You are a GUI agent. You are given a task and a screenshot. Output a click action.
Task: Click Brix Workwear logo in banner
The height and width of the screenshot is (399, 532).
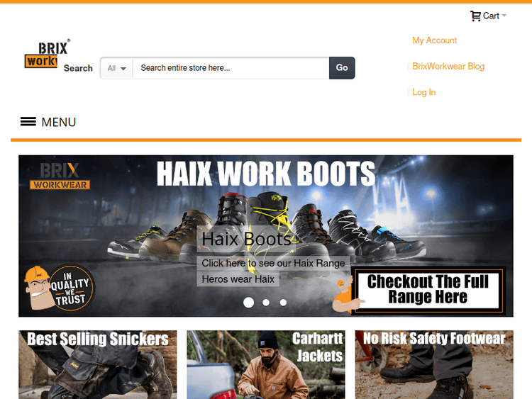[60, 176]
